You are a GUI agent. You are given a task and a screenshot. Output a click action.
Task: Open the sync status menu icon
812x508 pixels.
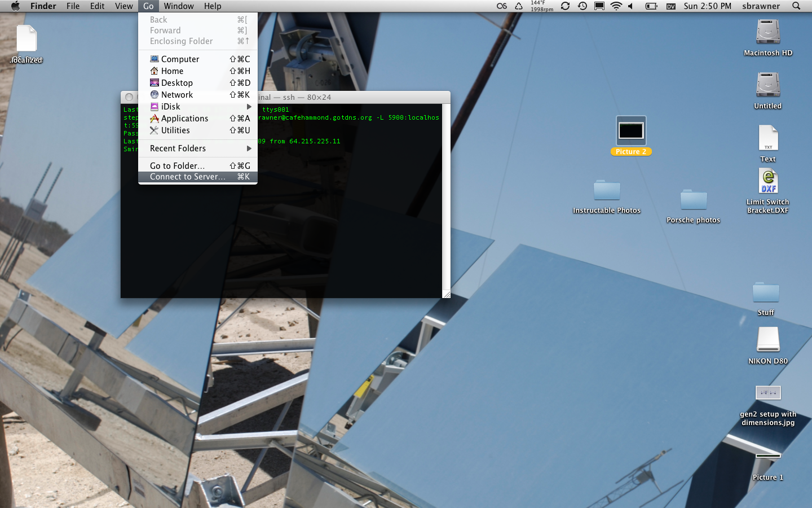pyautogui.click(x=565, y=6)
